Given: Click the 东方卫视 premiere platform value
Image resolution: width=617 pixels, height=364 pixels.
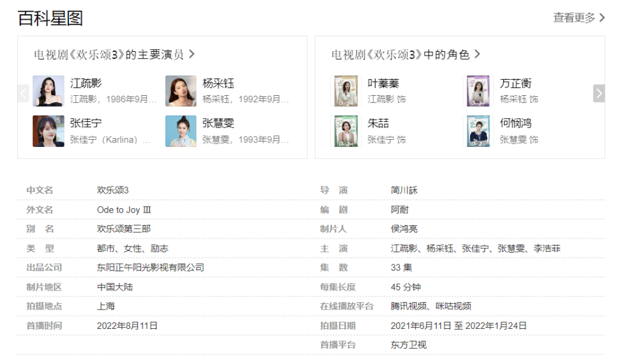Looking at the screenshot, I should tap(408, 345).
